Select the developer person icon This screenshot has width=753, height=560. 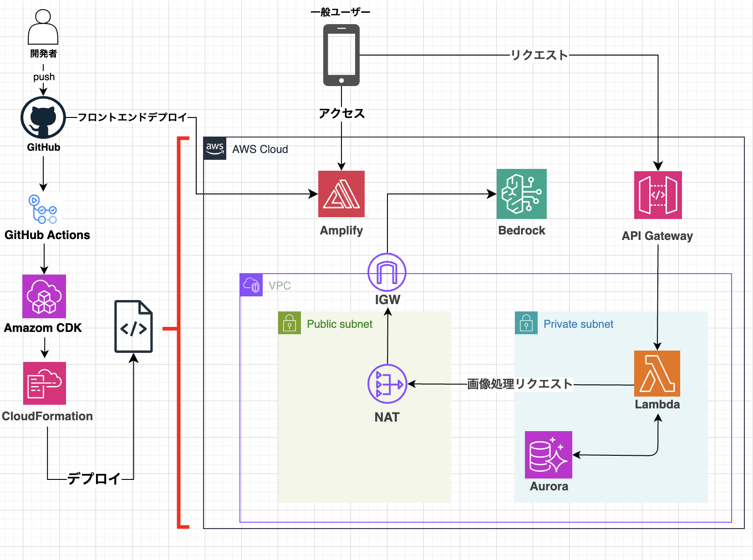pyautogui.click(x=43, y=27)
